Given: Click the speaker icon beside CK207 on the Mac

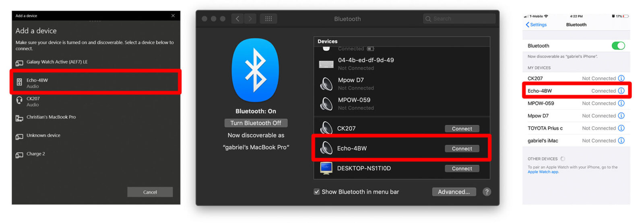Looking at the screenshot, I should point(326,128).
